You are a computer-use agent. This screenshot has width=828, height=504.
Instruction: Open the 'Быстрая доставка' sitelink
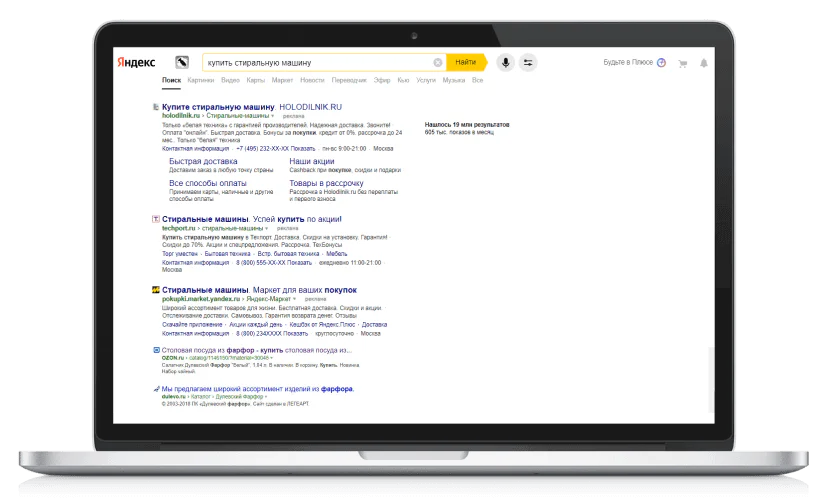pos(203,161)
